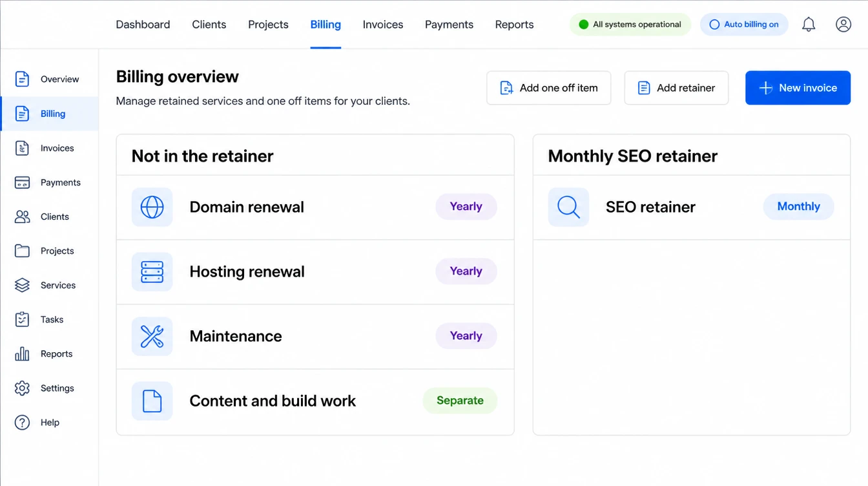Click the SEO retainer item title

coord(650,207)
